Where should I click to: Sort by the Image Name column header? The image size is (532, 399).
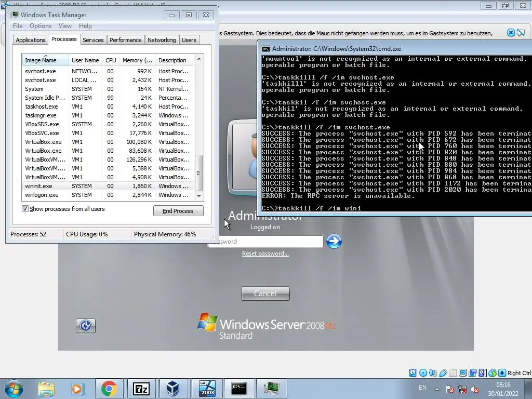[x=46, y=60]
